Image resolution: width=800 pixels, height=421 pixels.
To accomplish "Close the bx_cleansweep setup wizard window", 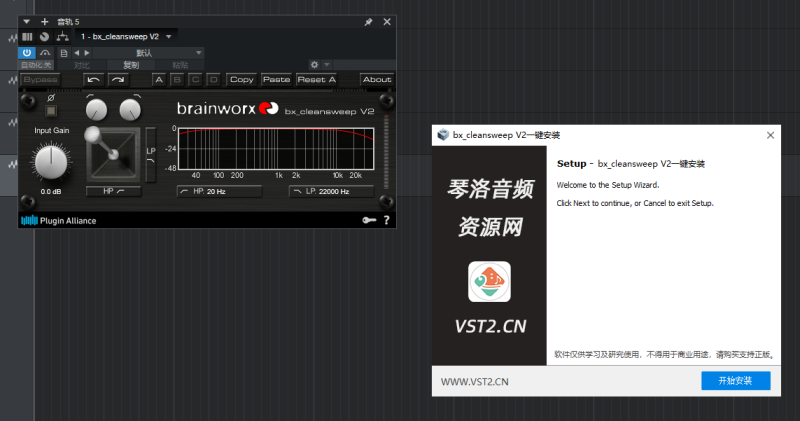I will [770, 135].
